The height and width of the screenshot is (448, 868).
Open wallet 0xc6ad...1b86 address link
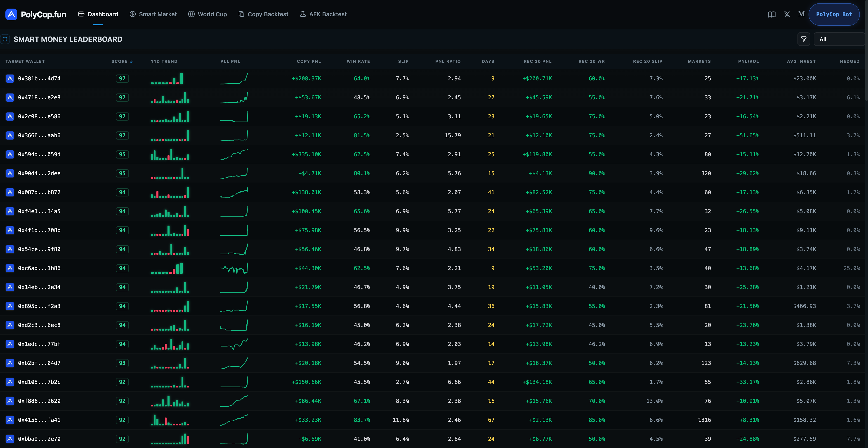coord(39,268)
